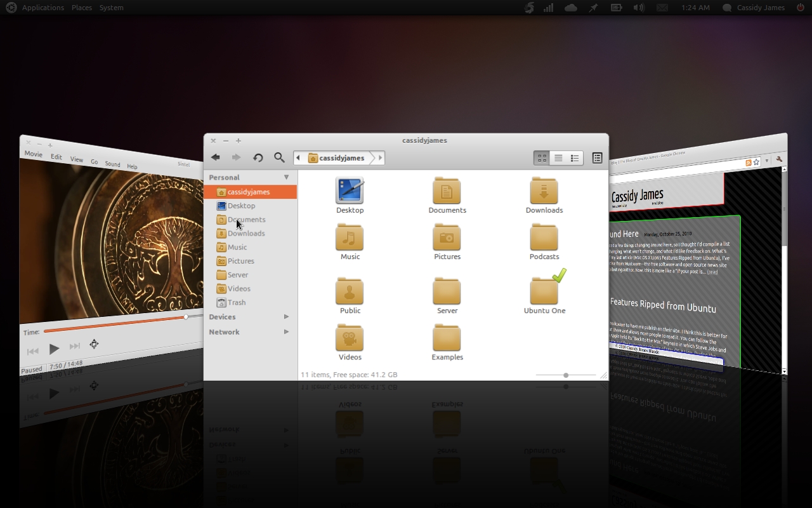Play the paused Sintel video
Viewport: 812px width, 508px height.
(x=54, y=348)
